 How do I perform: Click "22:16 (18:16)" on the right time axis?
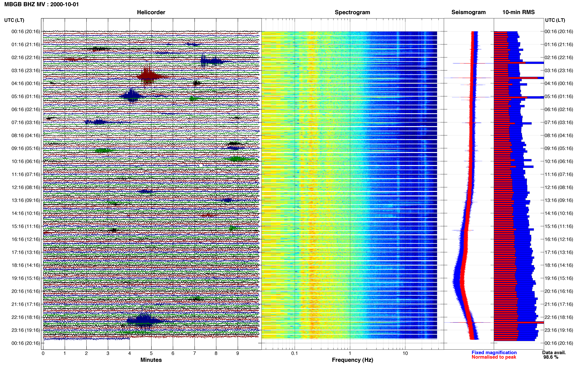pos(559,317)
